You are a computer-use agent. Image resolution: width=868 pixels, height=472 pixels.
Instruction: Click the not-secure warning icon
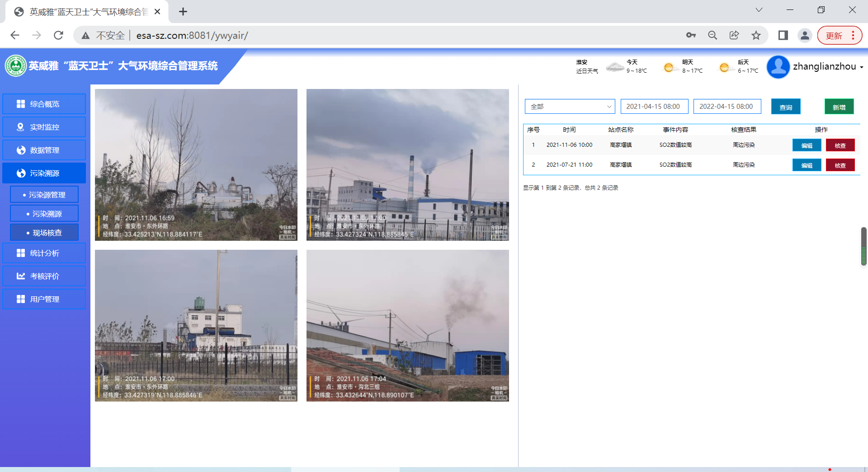[x=85, y=35]
